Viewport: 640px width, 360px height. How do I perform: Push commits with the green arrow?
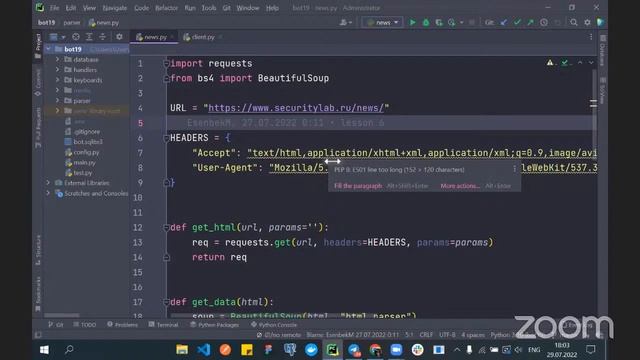530,22
